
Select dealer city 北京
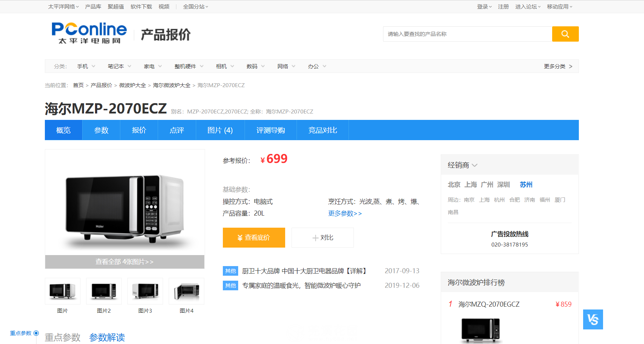[454, 185]
